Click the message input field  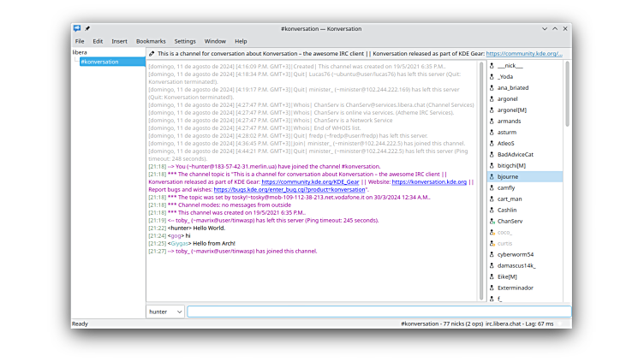pos(377,312)
